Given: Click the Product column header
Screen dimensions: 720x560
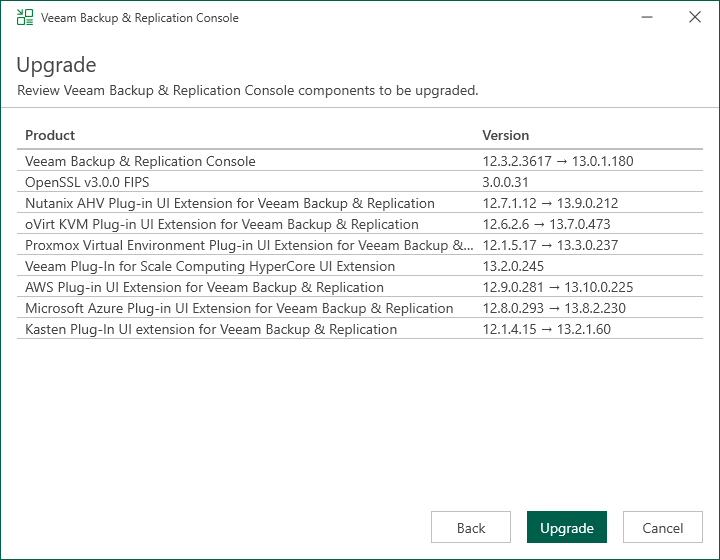Looking at the screenshot, I should 50,135.
